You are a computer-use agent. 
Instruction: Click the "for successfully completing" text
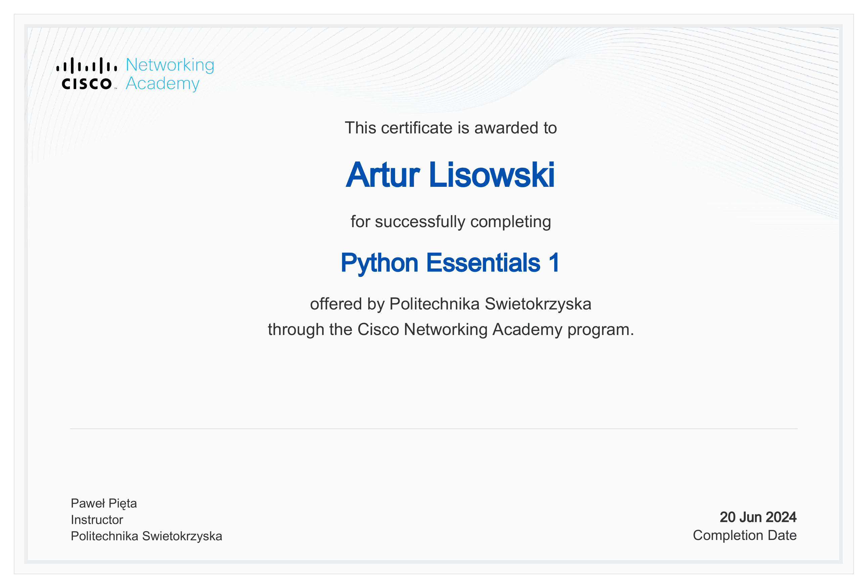click(x=450, y=222)
